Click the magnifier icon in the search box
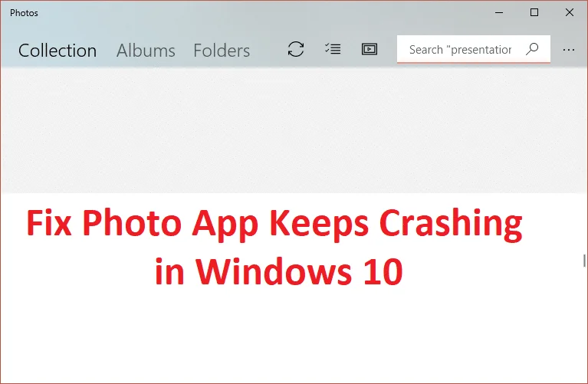 532,49
